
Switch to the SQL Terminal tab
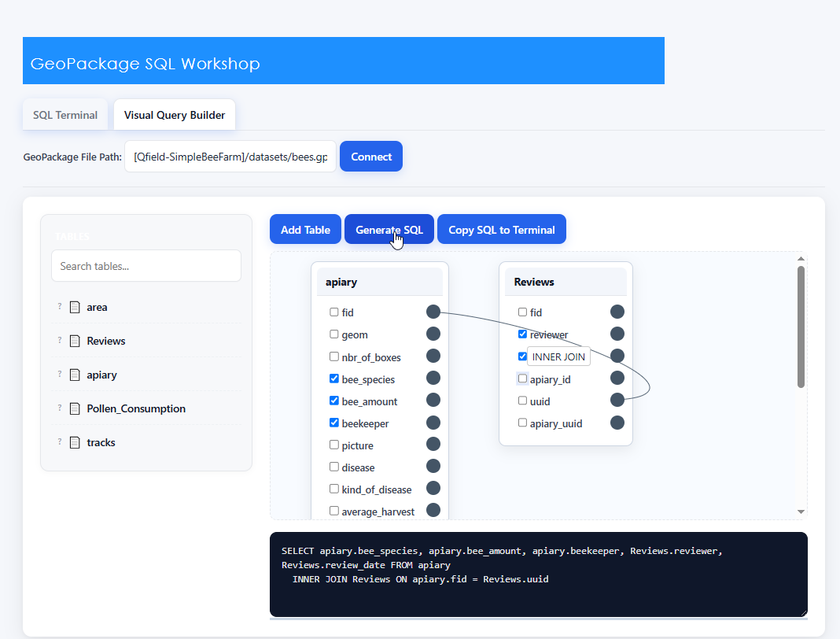tap(65, 115)
